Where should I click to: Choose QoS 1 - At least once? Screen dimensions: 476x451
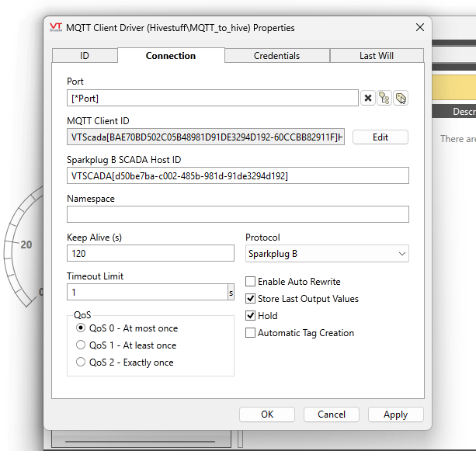81,345
